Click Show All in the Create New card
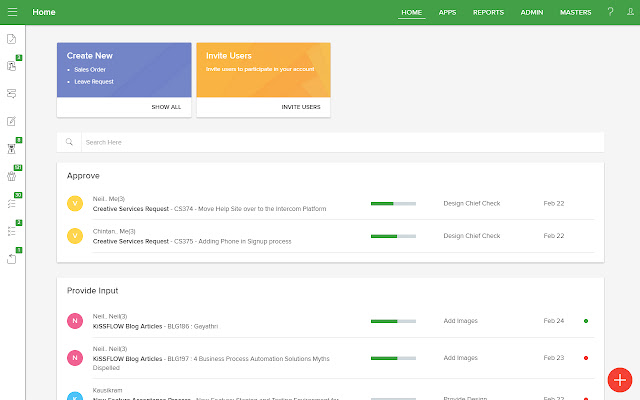640x400 pixels. (x=166, y=106)
